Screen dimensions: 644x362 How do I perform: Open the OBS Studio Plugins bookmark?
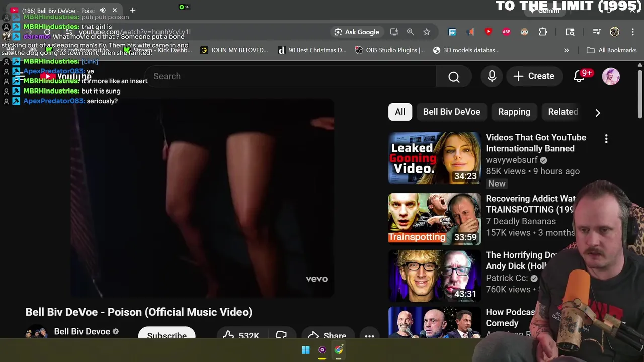pos(390,50)
